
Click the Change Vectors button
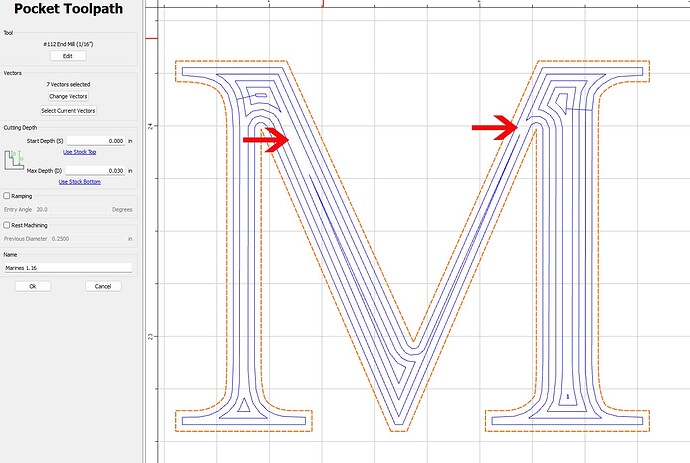click(x=68, y=96)
